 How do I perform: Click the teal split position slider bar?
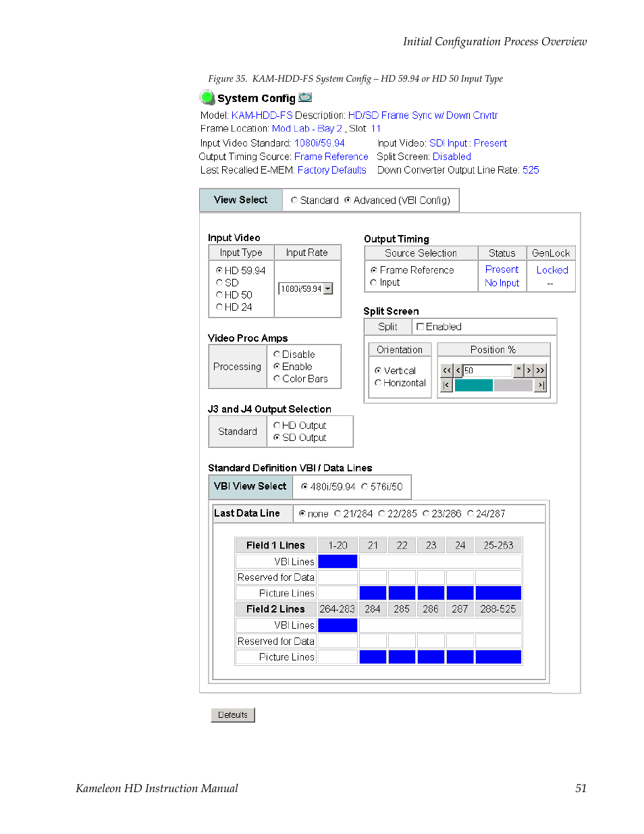474,385
